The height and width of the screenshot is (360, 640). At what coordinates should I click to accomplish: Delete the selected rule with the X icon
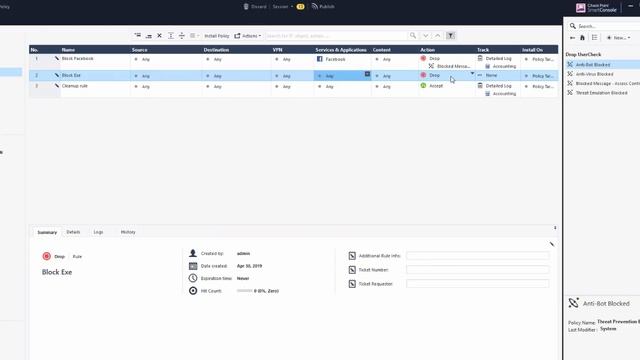(160, 36)
